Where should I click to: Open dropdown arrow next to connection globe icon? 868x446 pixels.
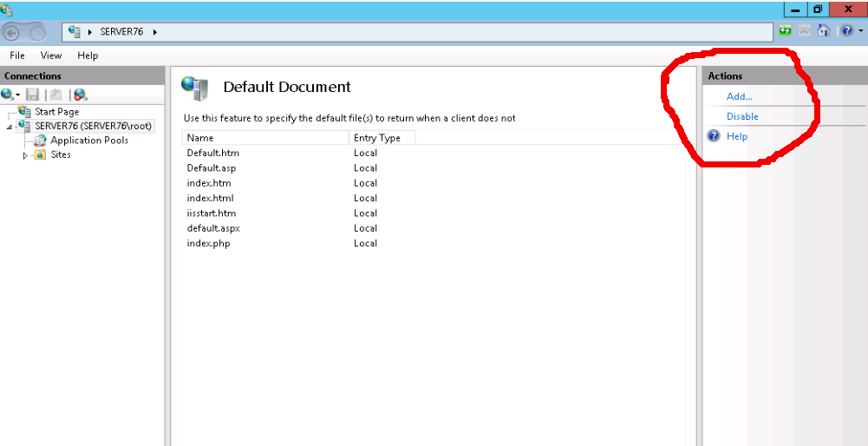[17, 95]
